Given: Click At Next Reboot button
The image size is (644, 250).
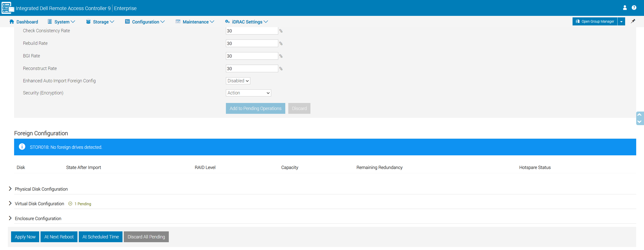Looking at the screenshot, I should pyautogui.click(x=59, y=237).
